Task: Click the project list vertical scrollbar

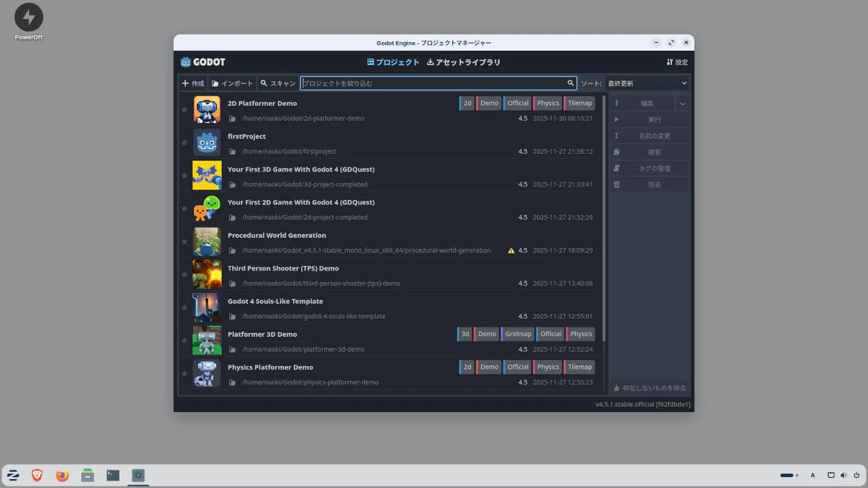Action: coord(603,217)
